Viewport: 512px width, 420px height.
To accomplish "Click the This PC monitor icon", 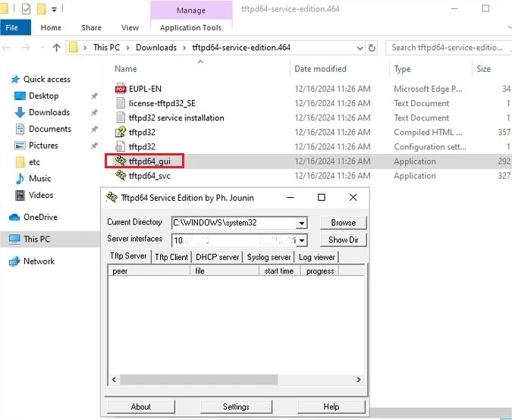I will click(14, 239).
